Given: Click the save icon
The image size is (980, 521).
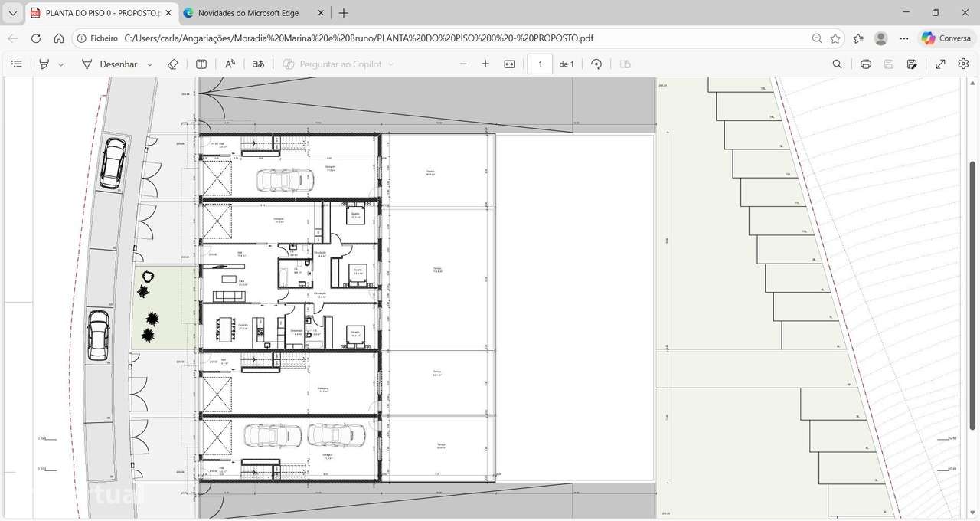Looking at the screenshot, I should (x=889, y=64).
